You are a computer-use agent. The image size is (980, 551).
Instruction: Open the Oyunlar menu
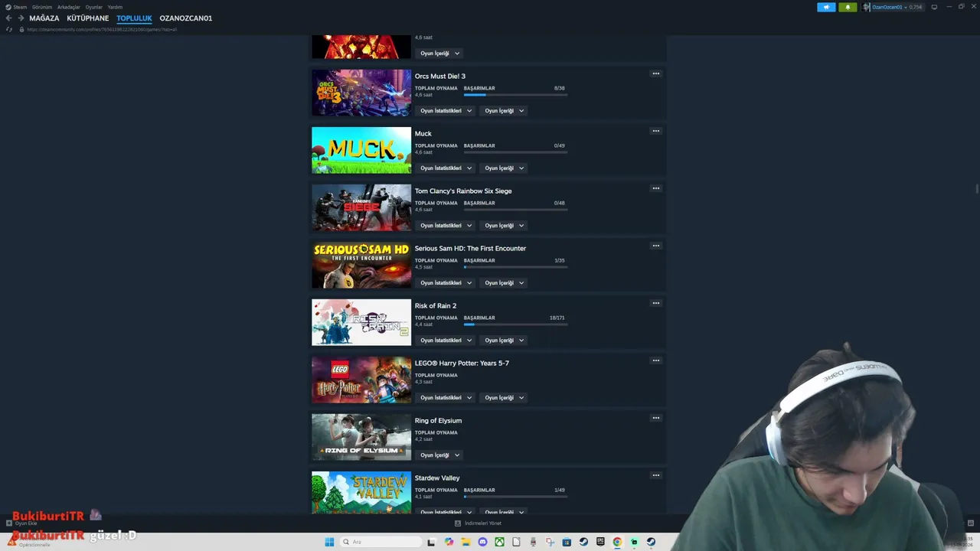tap(94, 7)
